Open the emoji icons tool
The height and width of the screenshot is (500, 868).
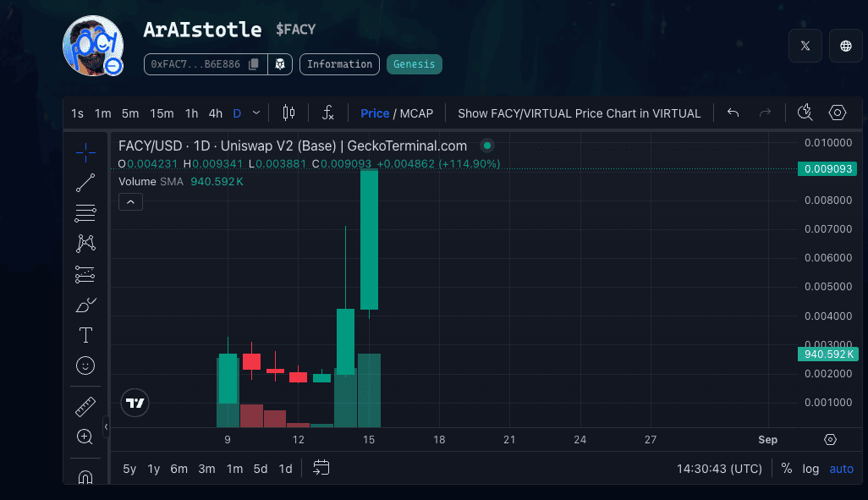[85, 365]
